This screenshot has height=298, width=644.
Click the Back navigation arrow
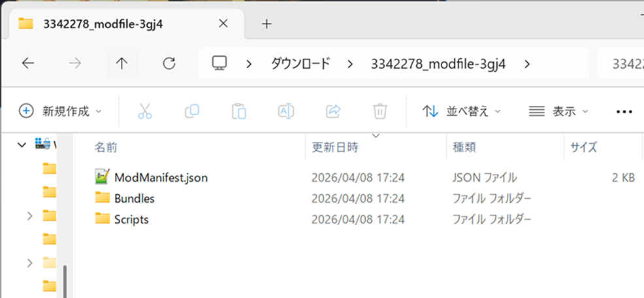point(27,63)
